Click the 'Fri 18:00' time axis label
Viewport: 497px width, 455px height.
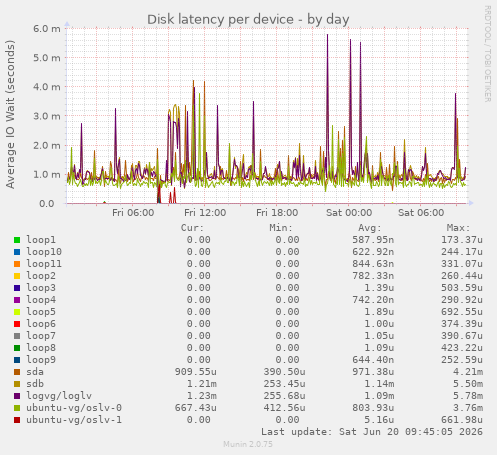pos(277,213)
